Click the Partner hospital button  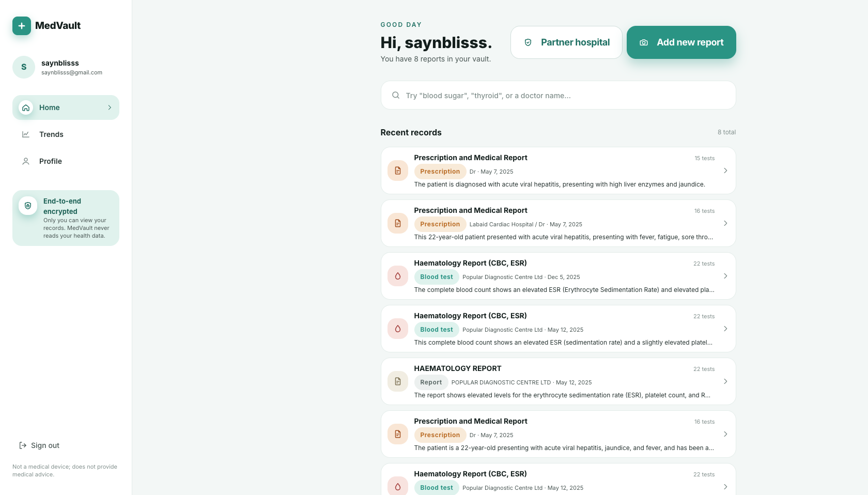[566, 42]
